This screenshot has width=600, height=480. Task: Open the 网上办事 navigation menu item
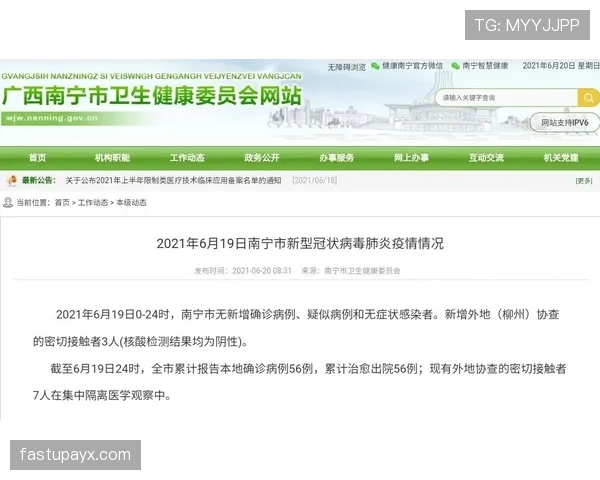click(x=411, y=158)
